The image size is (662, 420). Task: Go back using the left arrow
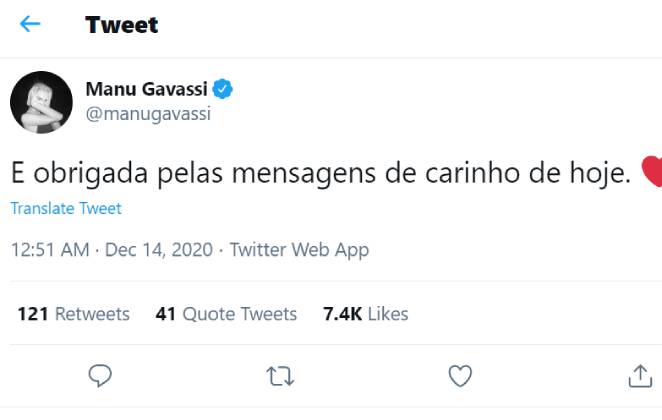click(30, 24)
